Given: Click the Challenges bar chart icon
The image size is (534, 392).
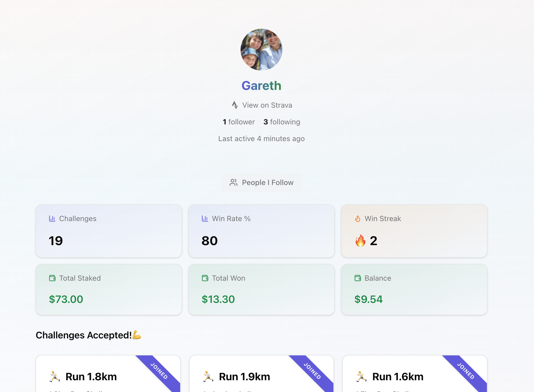Looking at the screenshot, I should tap(52, 218).
